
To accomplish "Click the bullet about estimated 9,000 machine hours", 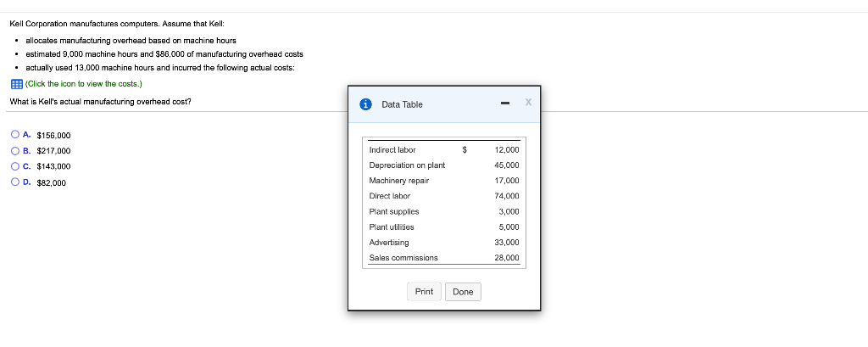I will (x=164, y=54).
